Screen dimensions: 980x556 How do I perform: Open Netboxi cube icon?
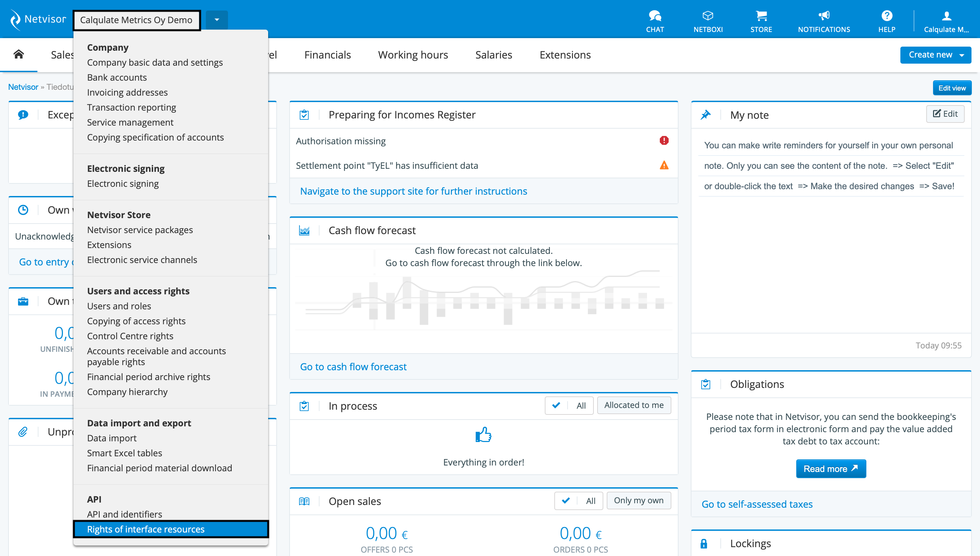click(708, 16)
